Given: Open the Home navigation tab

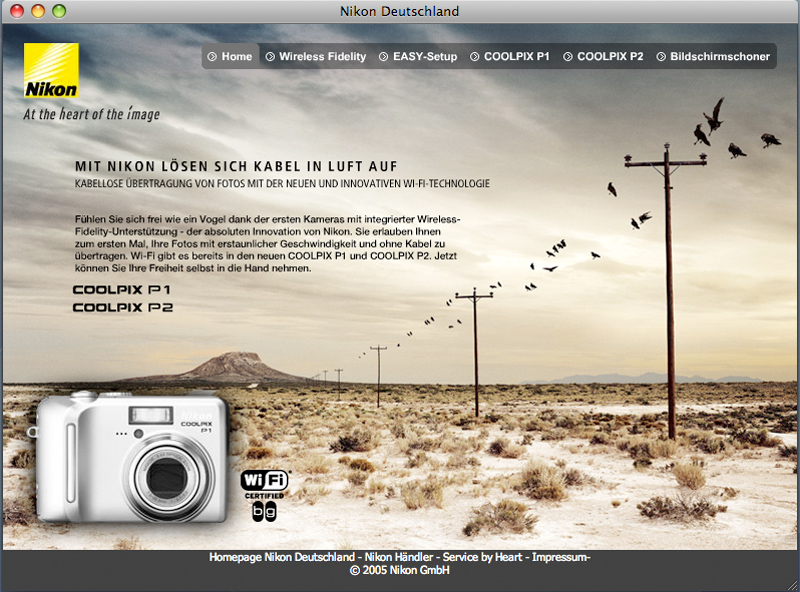Looking at the screenshot, I should tap(231, 56).
